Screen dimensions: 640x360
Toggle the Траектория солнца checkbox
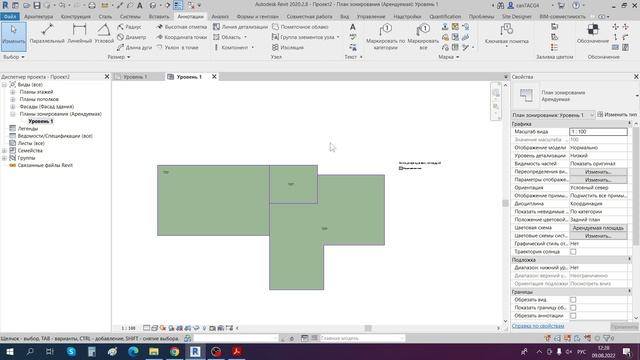[x=573, y=252]
